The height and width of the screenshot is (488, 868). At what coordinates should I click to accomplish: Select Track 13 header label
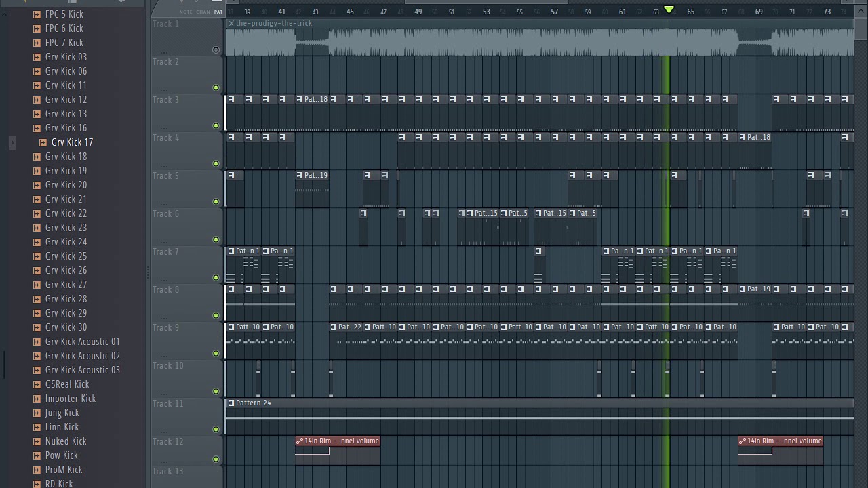point(168,471)
